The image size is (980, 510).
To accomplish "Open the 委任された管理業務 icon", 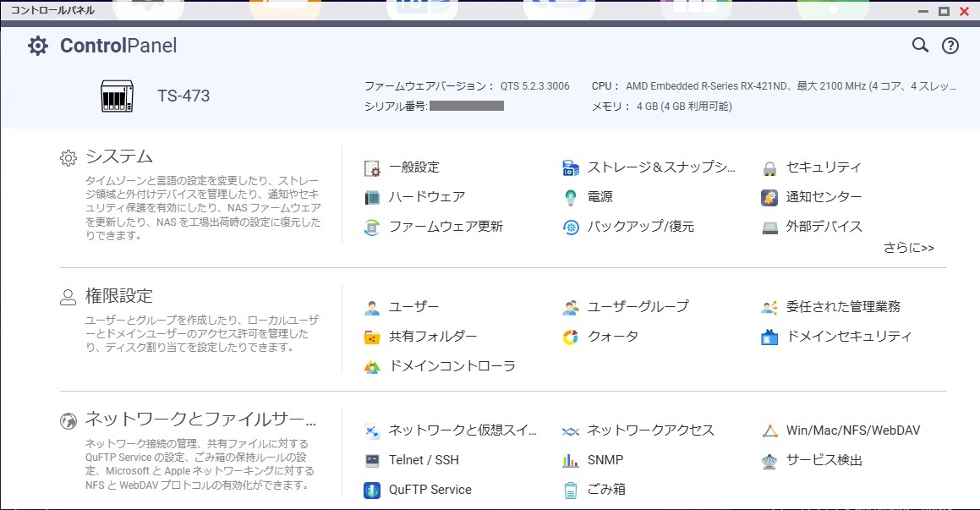I will tap(769, 308).
